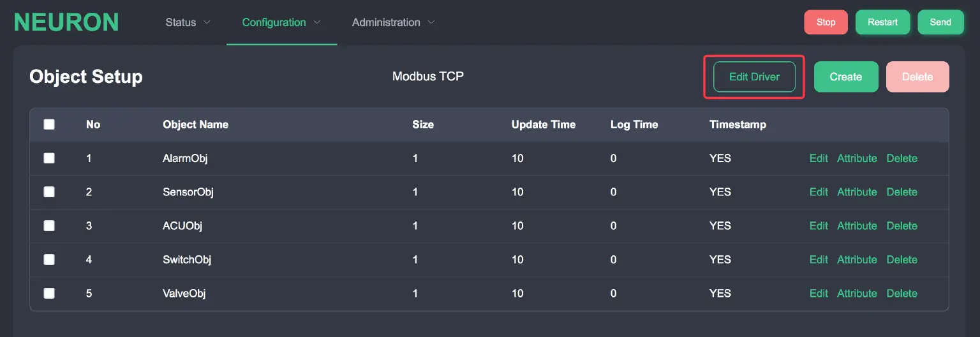This screenshot has width=980, height=337.
Task: Toggle the select-all header checkbox
Action: coord(49,124)
